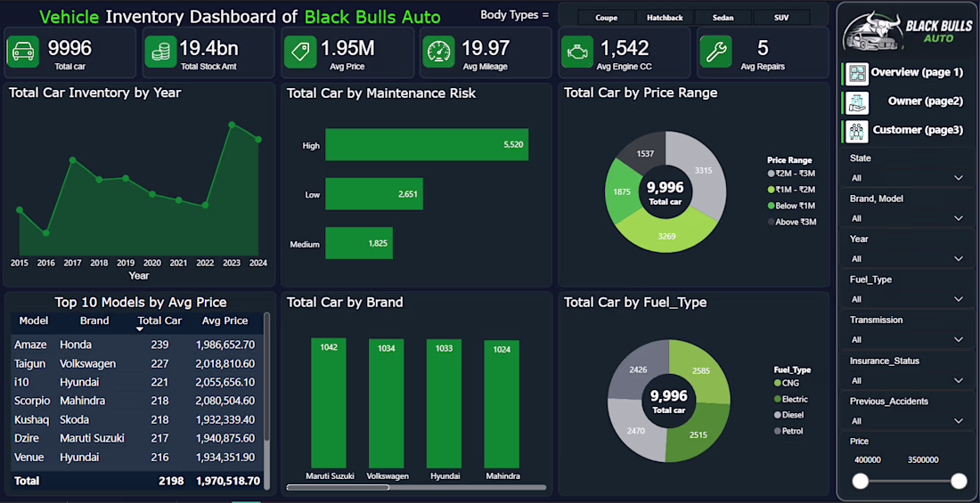Screen dimensions: 980x503
Task: Click the Overview page icon
Action: (x=857, y=74)
